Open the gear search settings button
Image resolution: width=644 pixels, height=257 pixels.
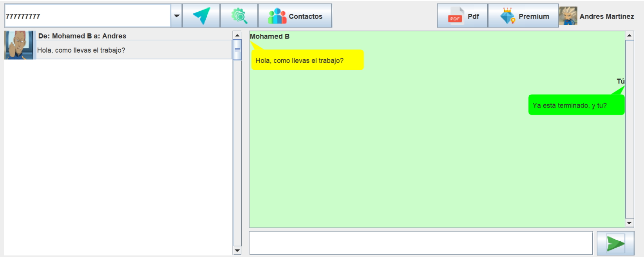(239, 16)
